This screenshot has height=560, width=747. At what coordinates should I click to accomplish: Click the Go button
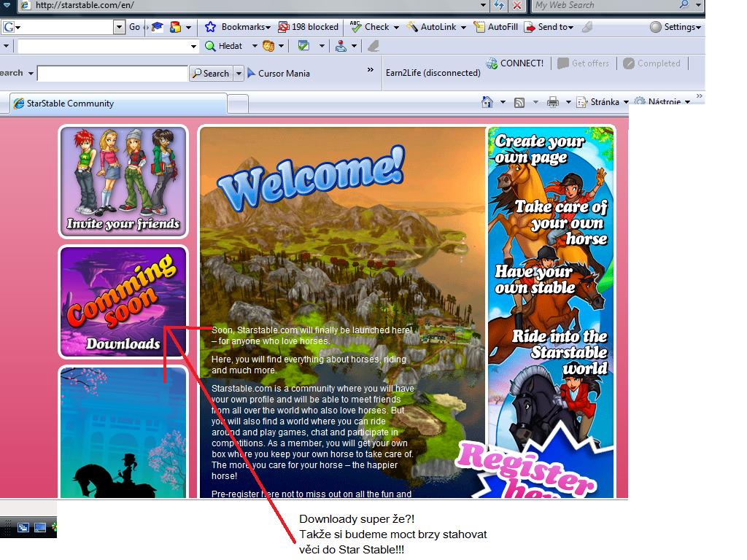(135, 27)
